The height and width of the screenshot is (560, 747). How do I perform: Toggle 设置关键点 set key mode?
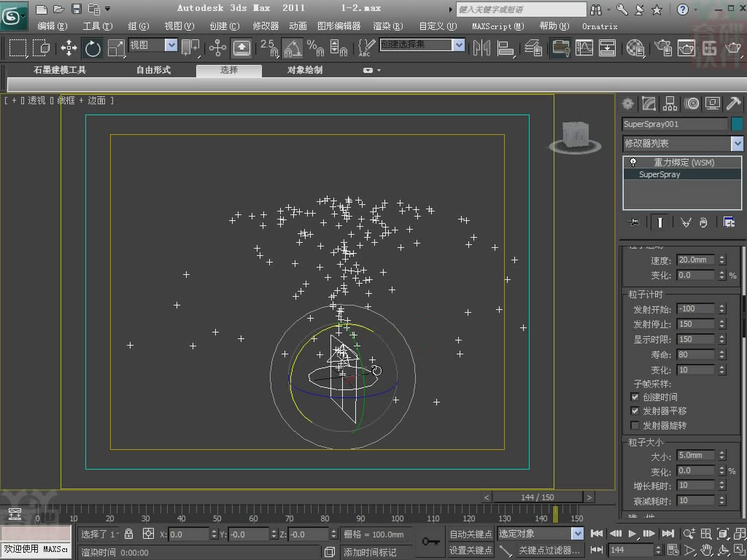(x=471, y=550)
